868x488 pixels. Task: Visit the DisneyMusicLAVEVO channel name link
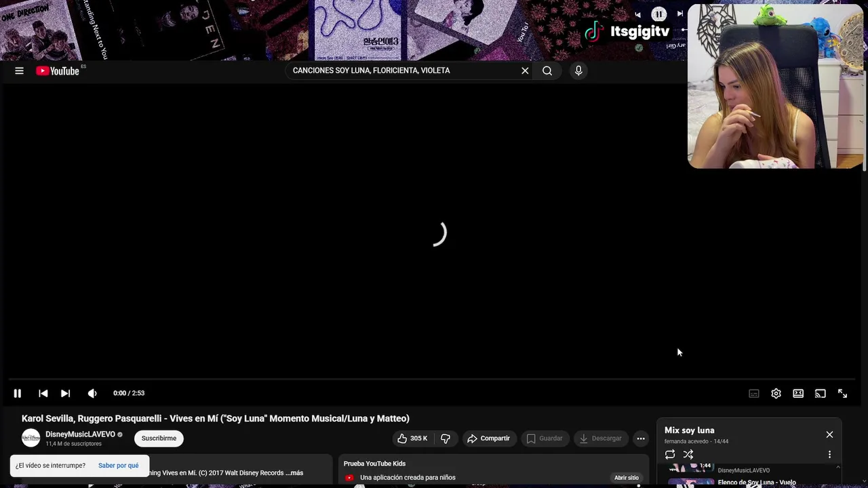80,434
